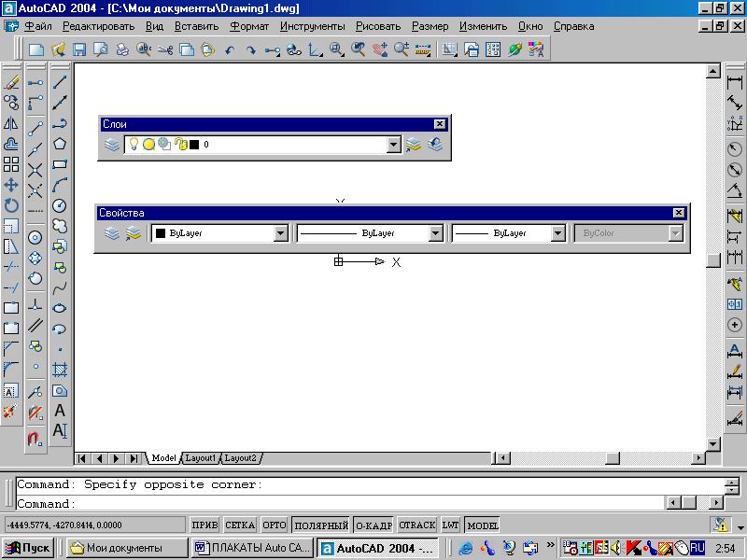
Task: Select the Move tool with four-way arrows
Action: click(11, 185)
